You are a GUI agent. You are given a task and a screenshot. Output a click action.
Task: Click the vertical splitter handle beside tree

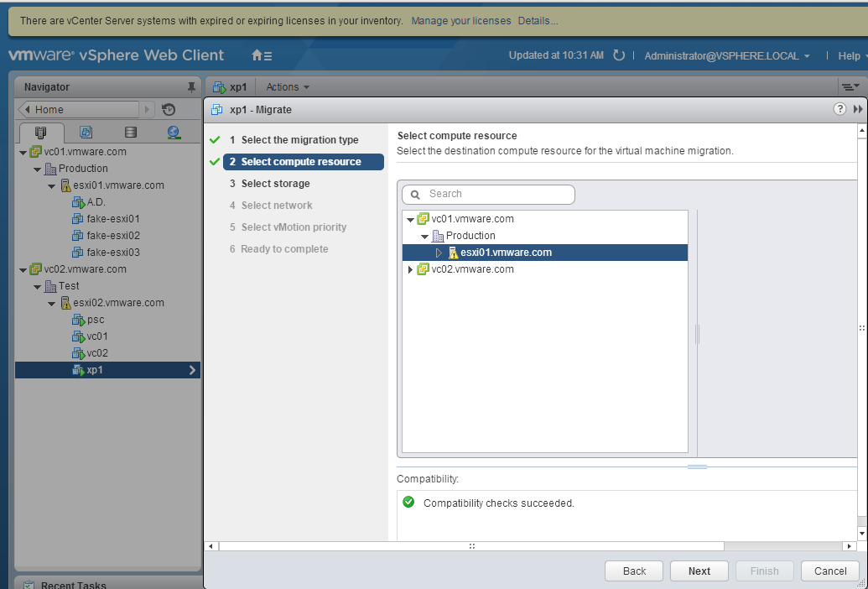click(x=697, y=334)
